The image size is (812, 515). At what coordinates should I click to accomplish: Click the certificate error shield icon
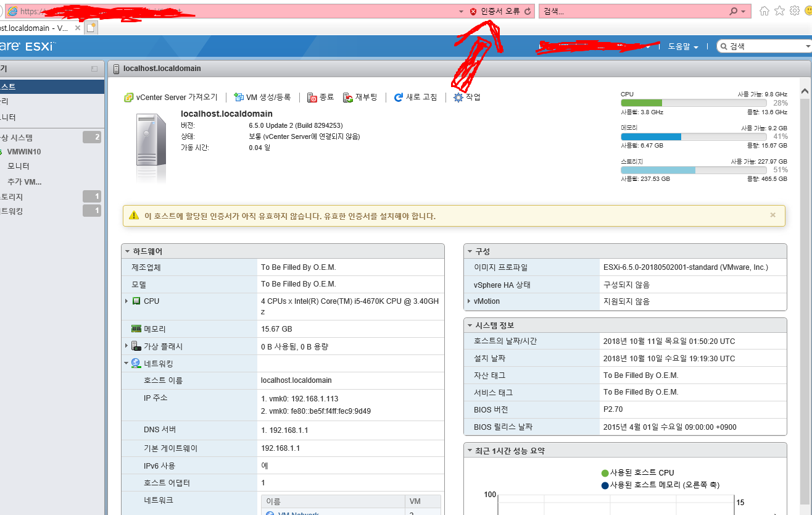tap(473, 12)
